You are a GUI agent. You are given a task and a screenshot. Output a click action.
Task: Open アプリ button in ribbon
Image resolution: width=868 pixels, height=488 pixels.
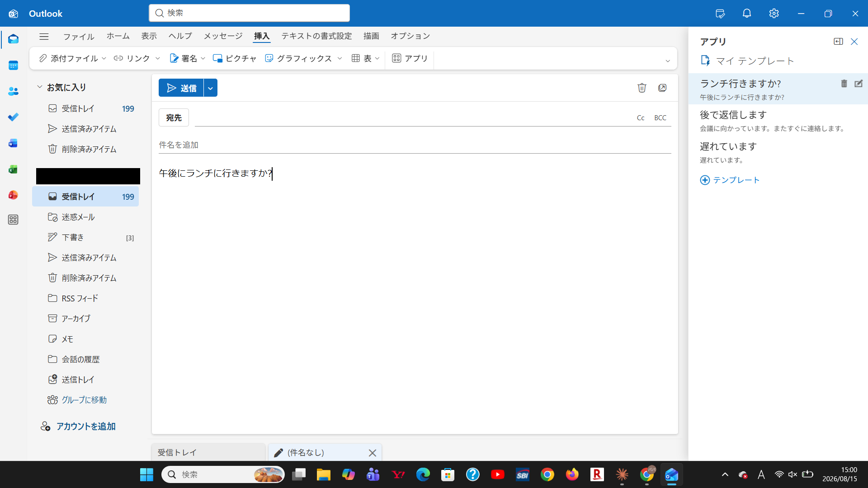tap(410, 58)
